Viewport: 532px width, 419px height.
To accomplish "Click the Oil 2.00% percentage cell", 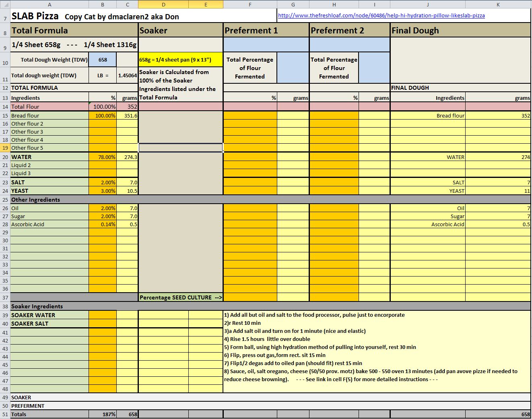I will point(103,208).
